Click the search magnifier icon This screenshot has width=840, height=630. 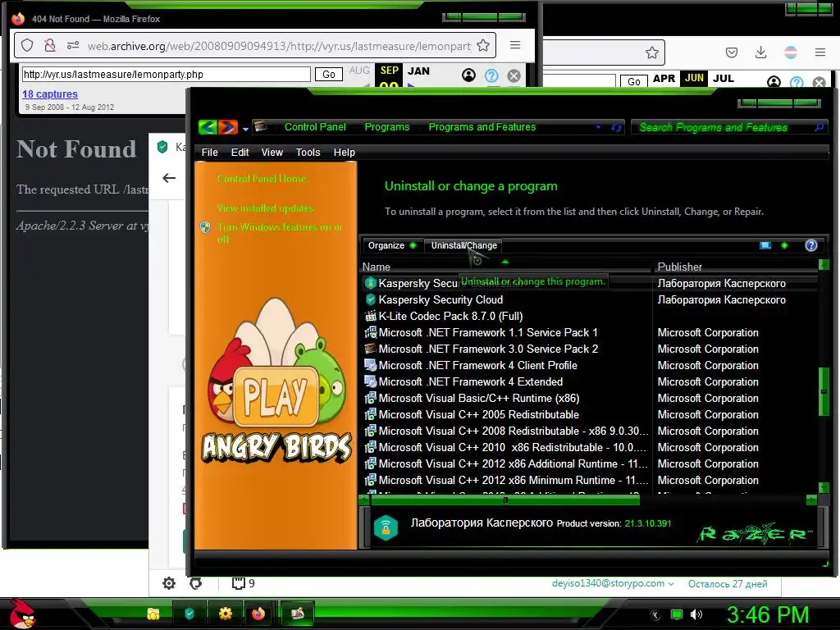(819, 127)
